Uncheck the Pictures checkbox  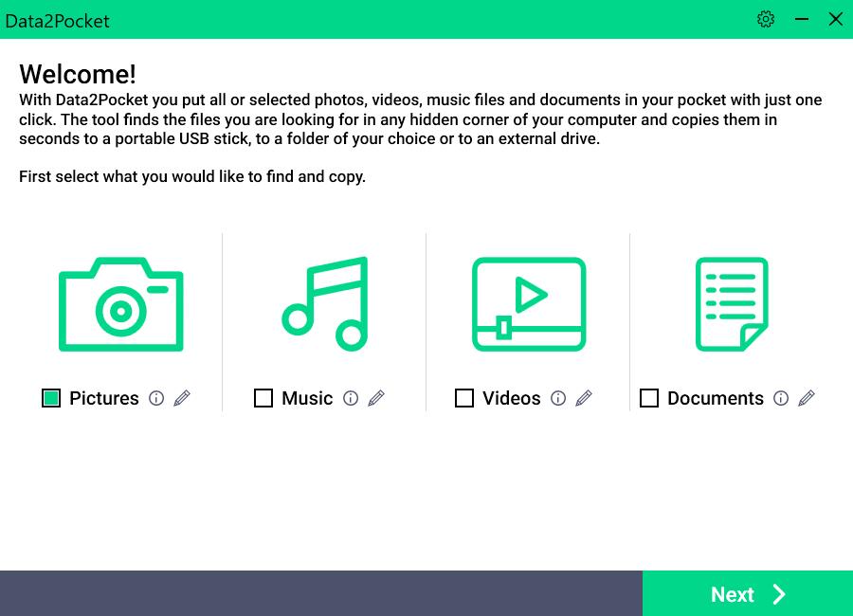point(51,399)
